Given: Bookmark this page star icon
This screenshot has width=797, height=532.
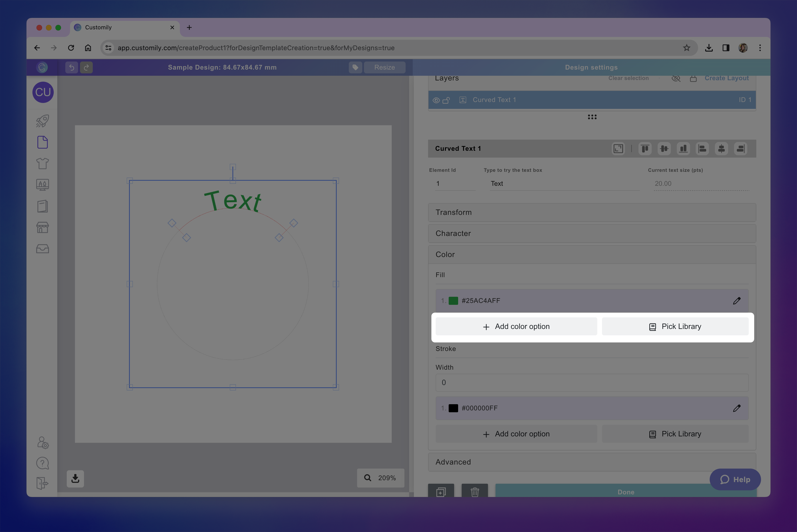Looking at the screenshot, I should [x=686, y=48].
